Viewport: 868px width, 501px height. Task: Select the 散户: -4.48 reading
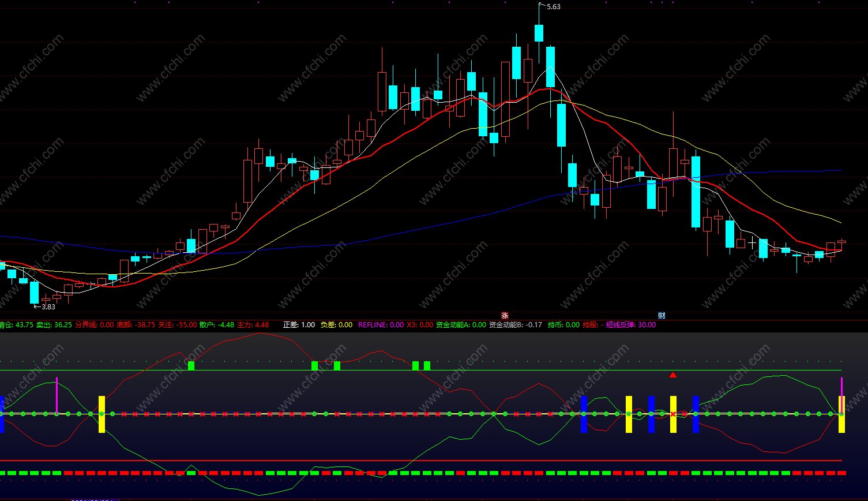coord(217,325)
